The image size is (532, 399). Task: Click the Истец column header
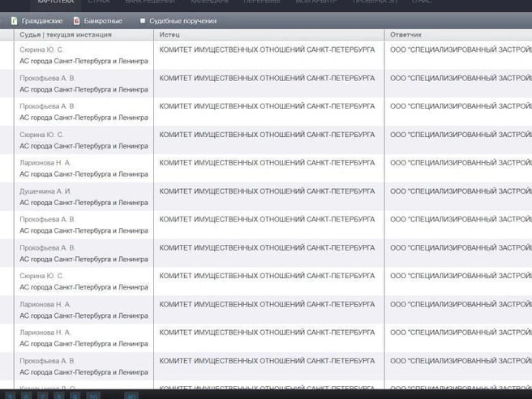click(x=169, y=35)
